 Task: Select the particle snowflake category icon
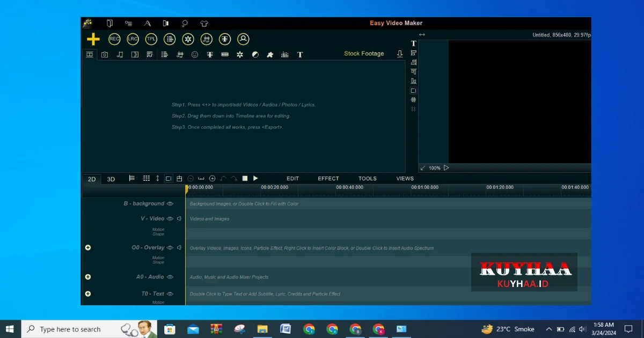[x=240, y=54]
